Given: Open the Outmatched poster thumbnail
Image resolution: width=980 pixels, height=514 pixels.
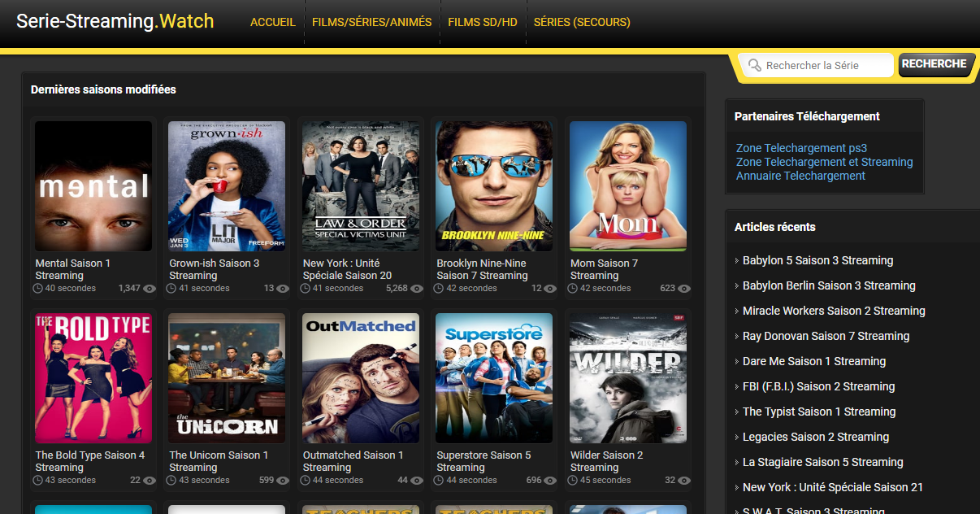Looking at the screenshot, I should point(361,378).
